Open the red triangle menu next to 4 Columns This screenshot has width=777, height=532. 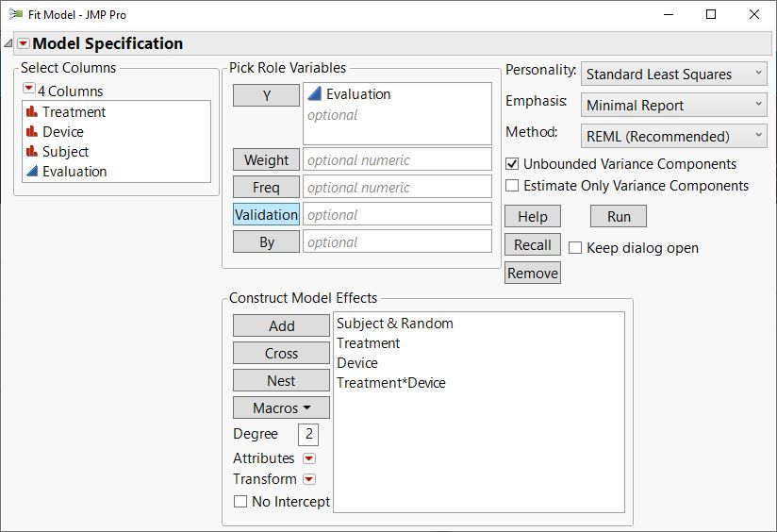(28, 90)
